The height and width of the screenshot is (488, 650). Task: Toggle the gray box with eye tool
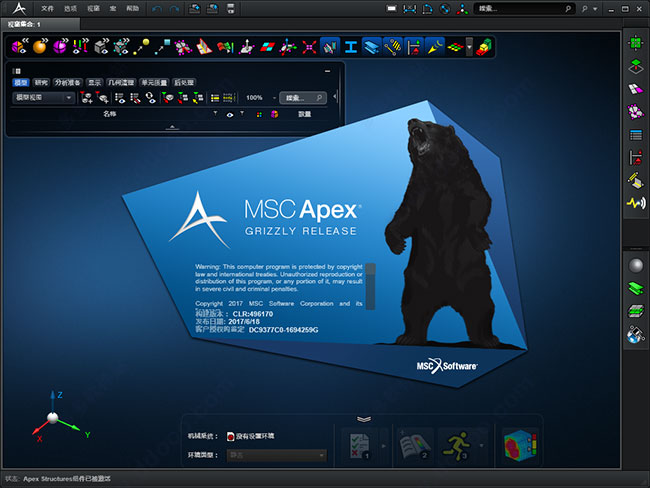[x=101, y=46]
